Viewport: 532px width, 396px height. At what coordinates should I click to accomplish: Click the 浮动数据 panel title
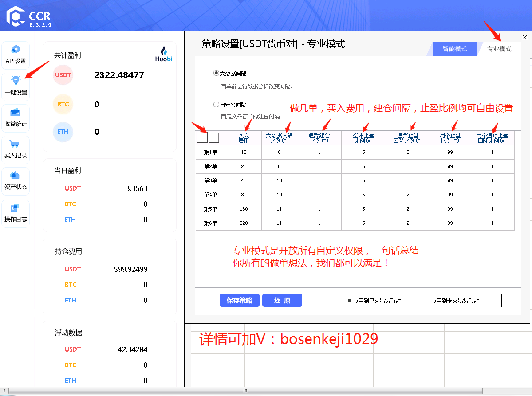coord(68,333)
